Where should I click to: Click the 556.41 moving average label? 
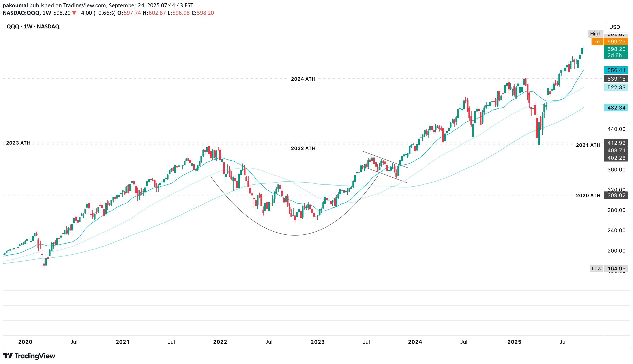pyautogui.click(x=616, y=70)
